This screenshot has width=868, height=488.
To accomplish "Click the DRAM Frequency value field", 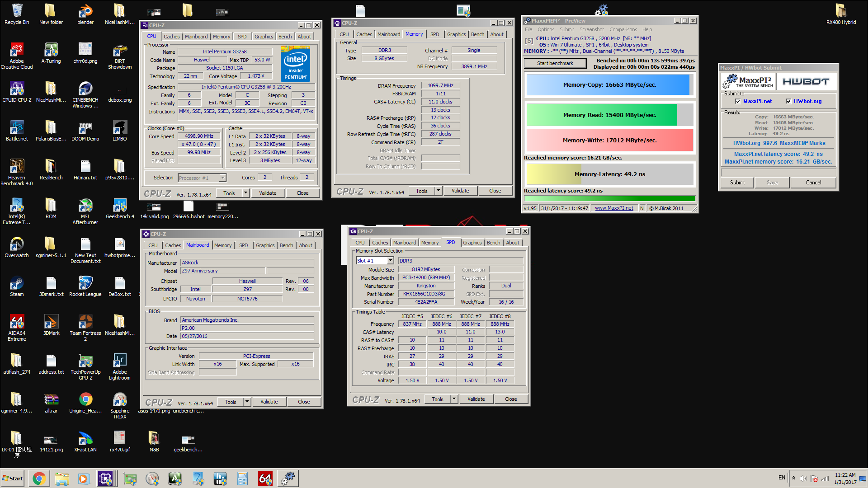I will click(x=440, y=85).
